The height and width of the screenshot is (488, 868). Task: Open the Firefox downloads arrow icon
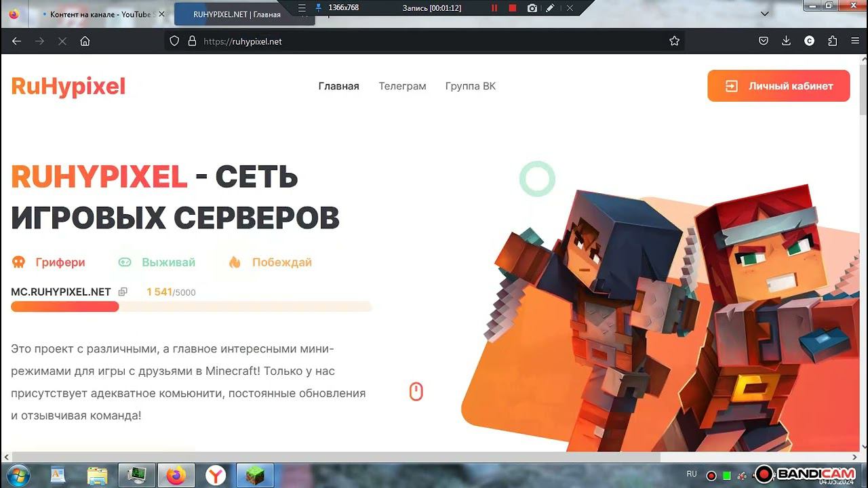(786, 41)
